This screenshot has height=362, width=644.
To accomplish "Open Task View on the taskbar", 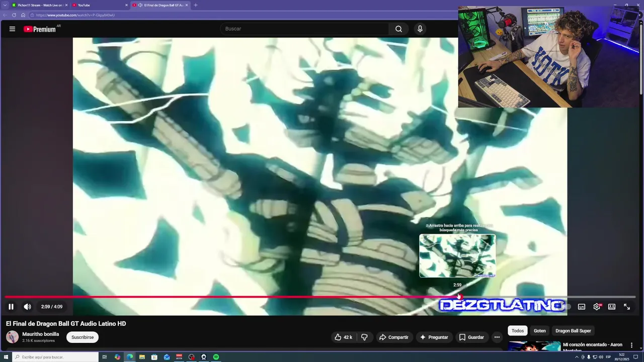I will [105, 357].
